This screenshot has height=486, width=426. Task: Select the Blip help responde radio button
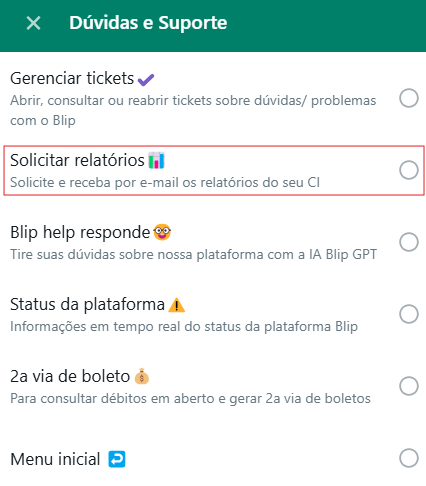[409, 242]
